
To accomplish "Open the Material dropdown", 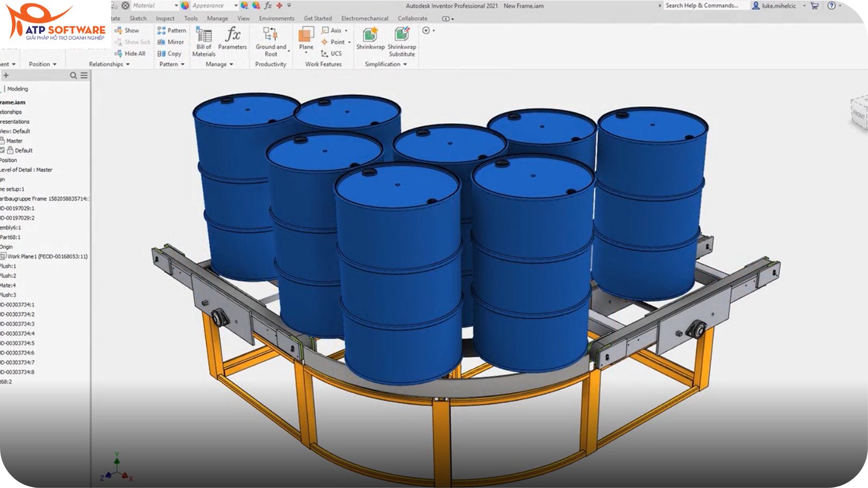I will coord(176,5).
